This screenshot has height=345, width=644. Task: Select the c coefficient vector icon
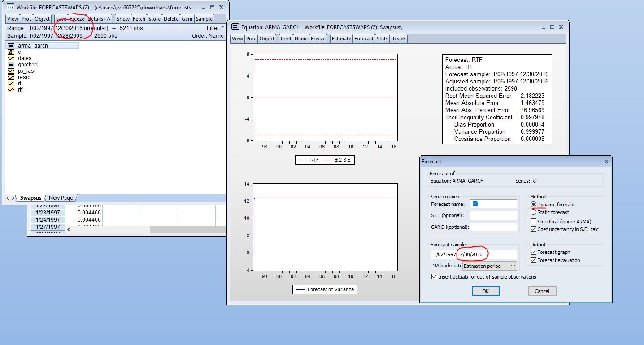point(11,52)
